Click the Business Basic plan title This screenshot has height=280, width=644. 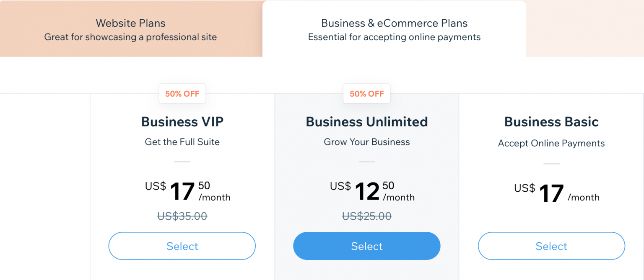point(551,121)
